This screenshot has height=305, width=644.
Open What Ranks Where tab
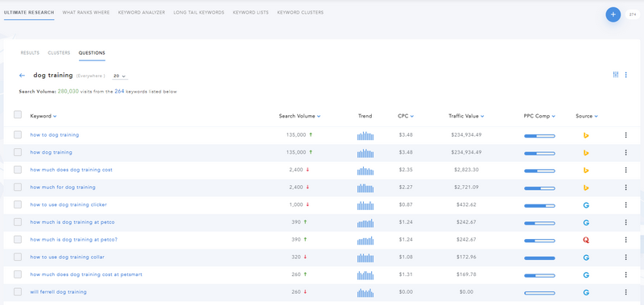click(86, 13)
